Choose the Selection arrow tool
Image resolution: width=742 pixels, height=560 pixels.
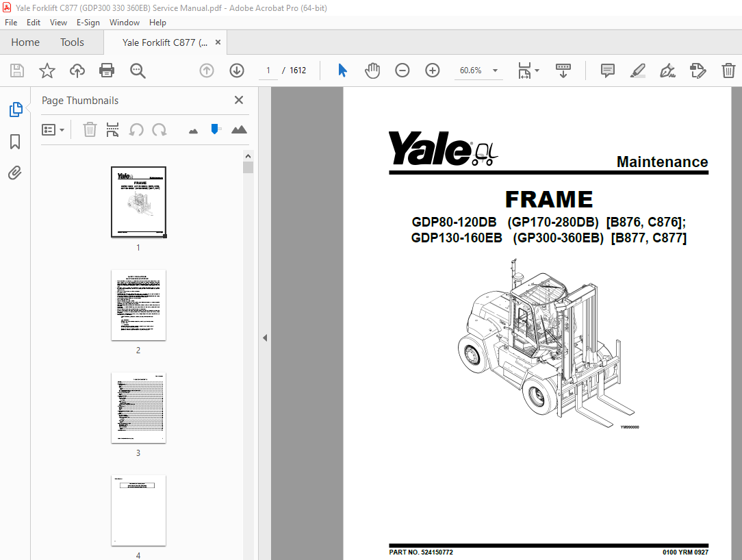[343, 71]
